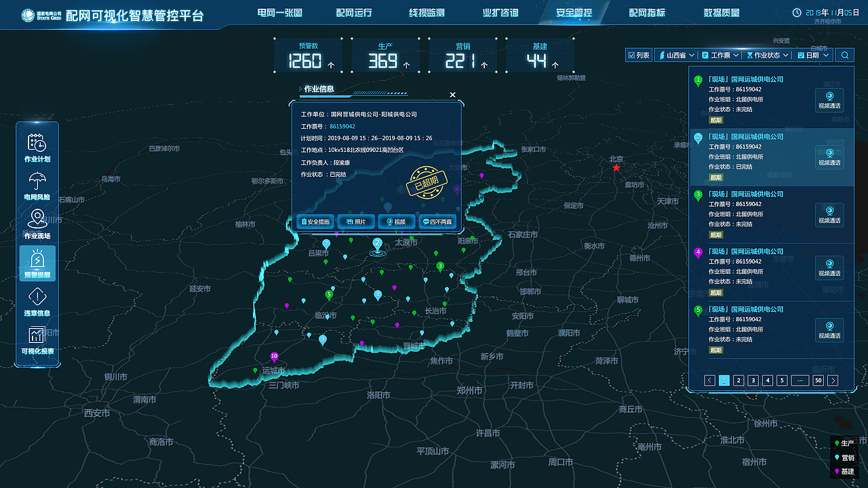
Task: Click blue map marker number 7 near 吕梁市
Action: [326, 244]
